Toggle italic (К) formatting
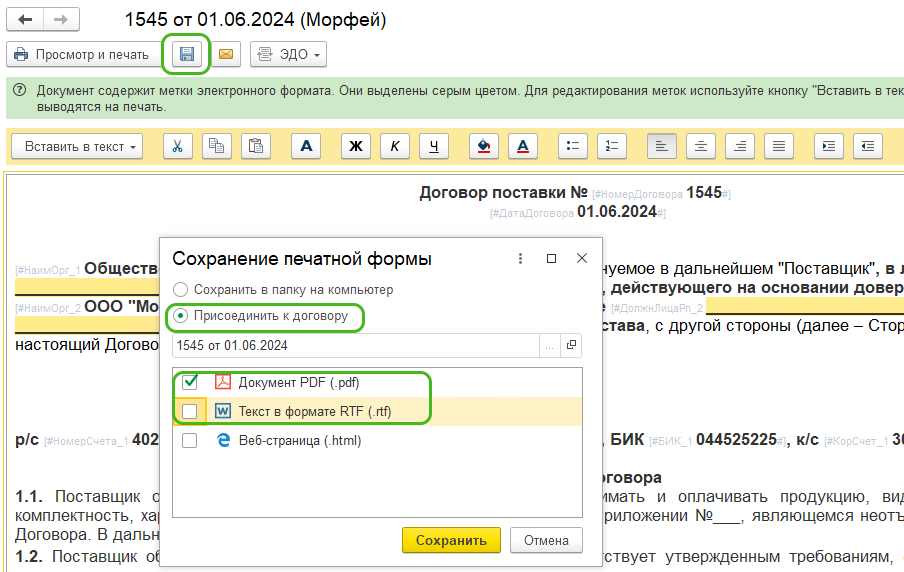Screen dimensions: 904x572 (x=394, y=146)
